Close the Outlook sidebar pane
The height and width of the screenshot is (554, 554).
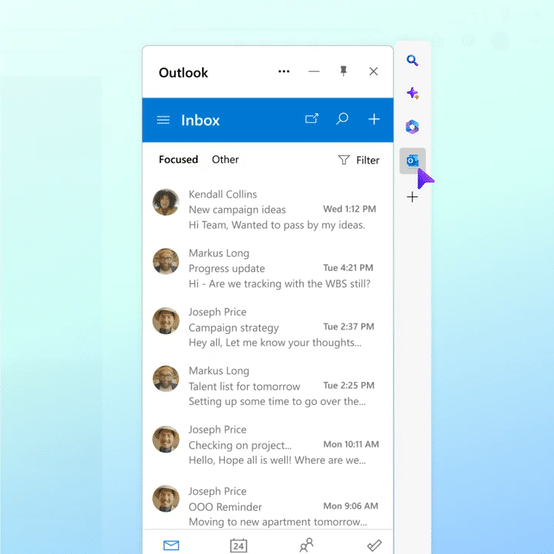point(373,71)
